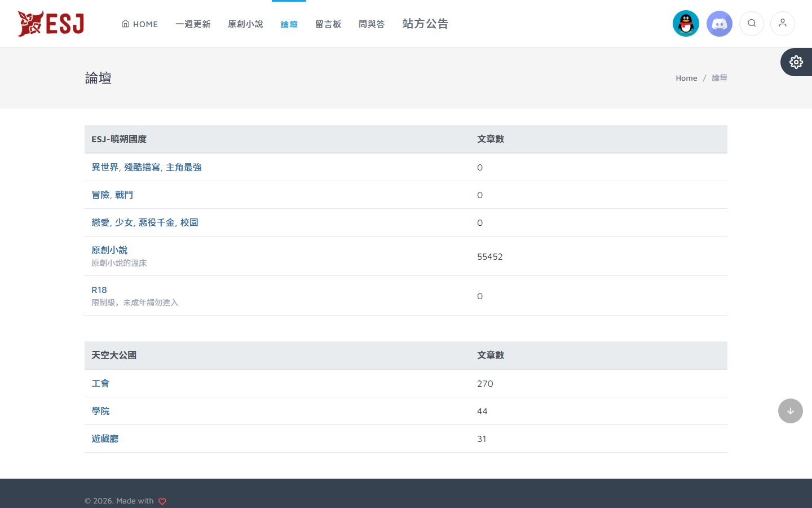The image size is (812, 508).
Task: Click the 55452 article count
Action: pyautogui.click(x=490, y=256)
